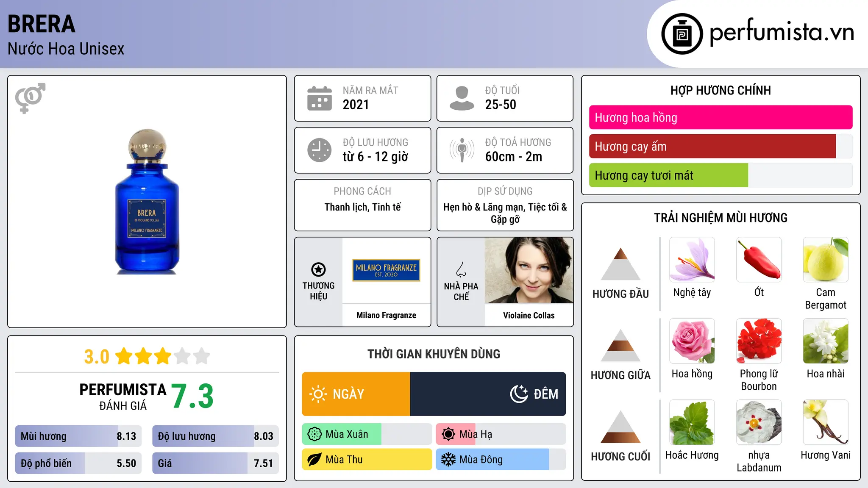
Task: Click the clock icon beside Độ lưu hương
Action: 320,150
